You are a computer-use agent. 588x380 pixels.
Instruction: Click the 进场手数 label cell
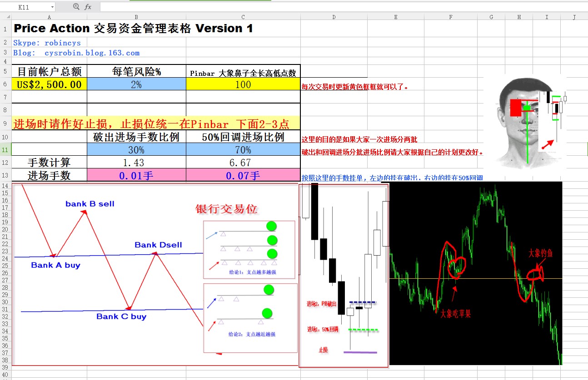(x=49, y=175)
